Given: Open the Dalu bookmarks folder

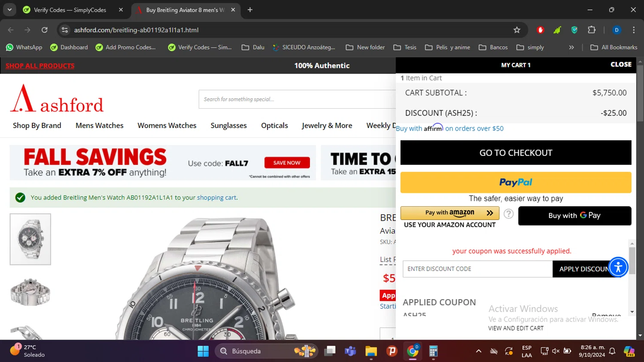Looking at the screenshot, I should point(253,47).
